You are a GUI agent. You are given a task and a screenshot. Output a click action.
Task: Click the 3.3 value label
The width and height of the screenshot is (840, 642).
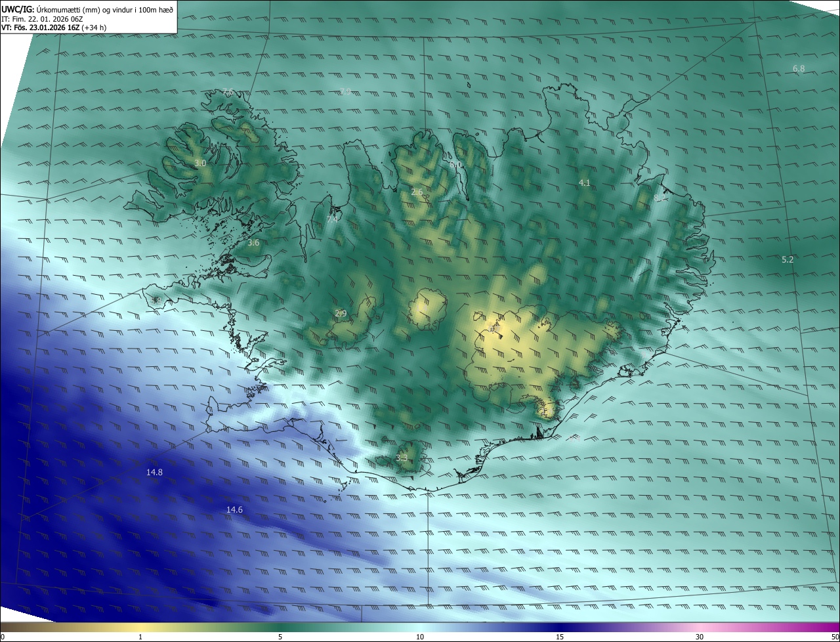click(402, 458)
